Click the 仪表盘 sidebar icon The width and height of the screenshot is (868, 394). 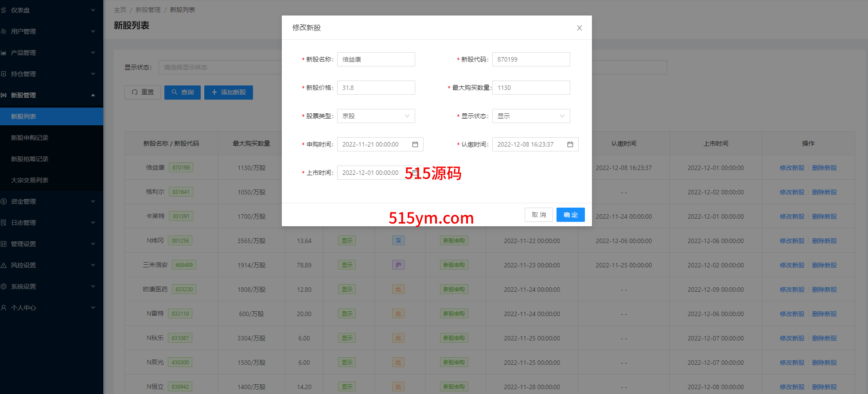click(x=4, y=10)
